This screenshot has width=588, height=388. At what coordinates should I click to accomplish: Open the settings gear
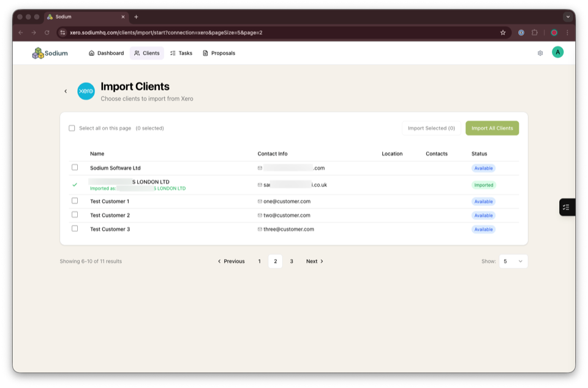pos(540,53)
